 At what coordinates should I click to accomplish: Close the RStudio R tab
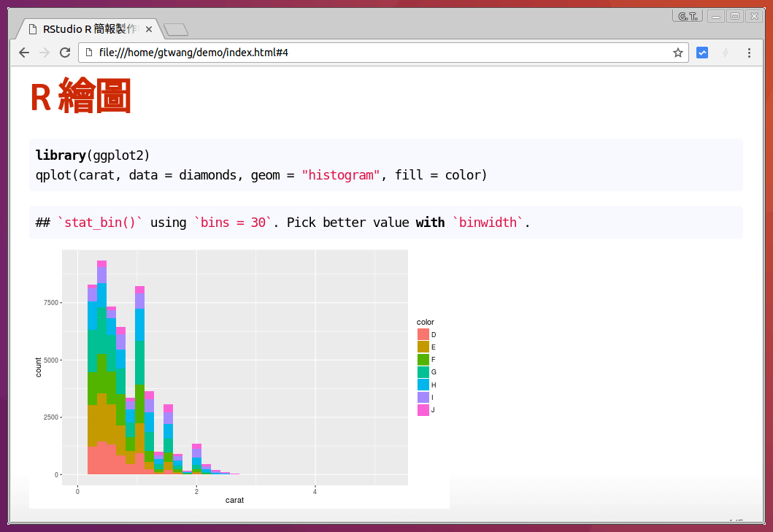point(149,29)
